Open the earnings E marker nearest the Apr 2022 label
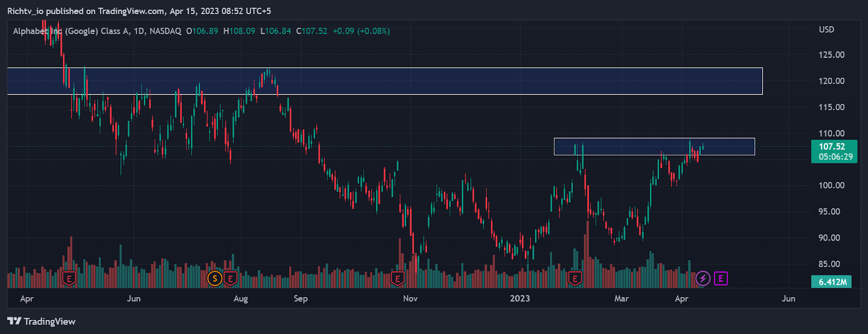Viewport: 868px width, 334px height. [x=69, y=279]
